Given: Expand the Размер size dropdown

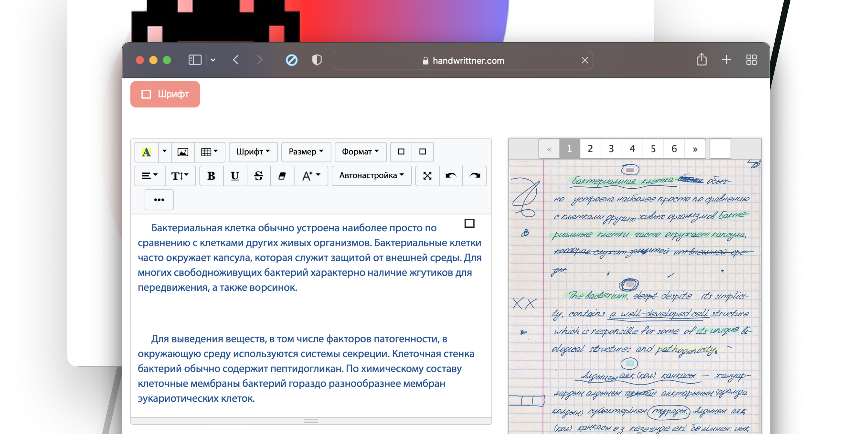Looking at the screenshot, I should (x=306, y=152).
